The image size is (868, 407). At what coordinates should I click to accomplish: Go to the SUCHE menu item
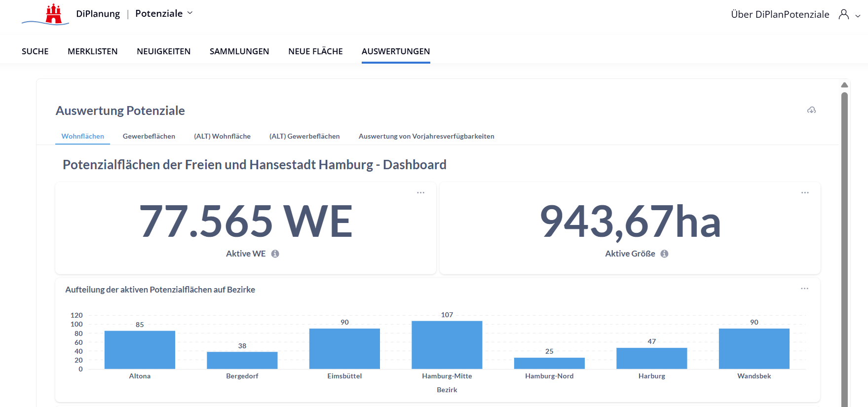[x=35, y=51]
